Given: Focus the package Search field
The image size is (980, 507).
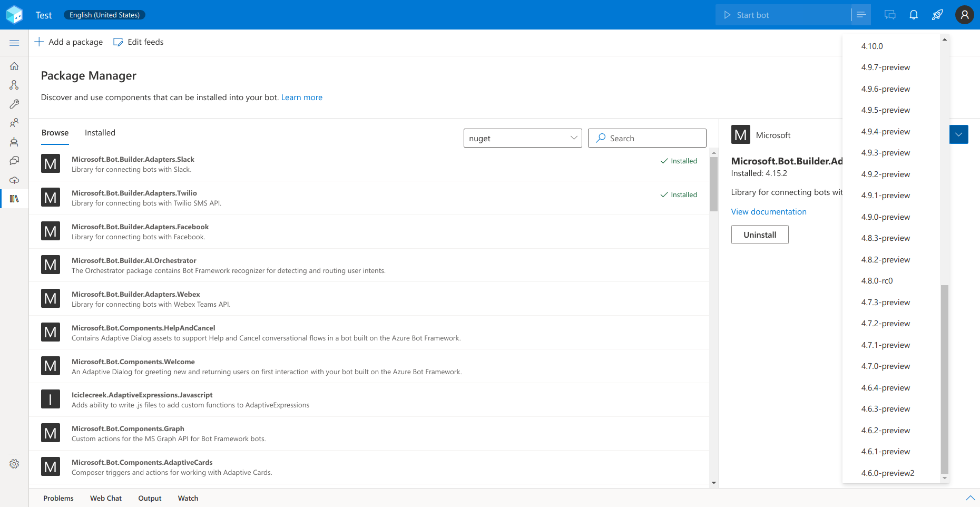Looking at the screenshot, I should (x=647, y=138).
